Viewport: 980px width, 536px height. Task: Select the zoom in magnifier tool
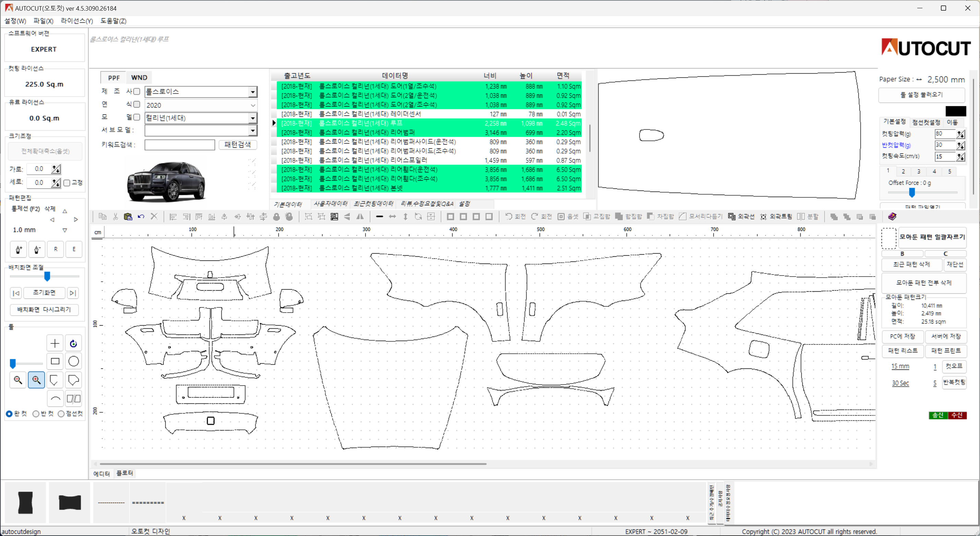pyautogui.click(x=36, y=380)
